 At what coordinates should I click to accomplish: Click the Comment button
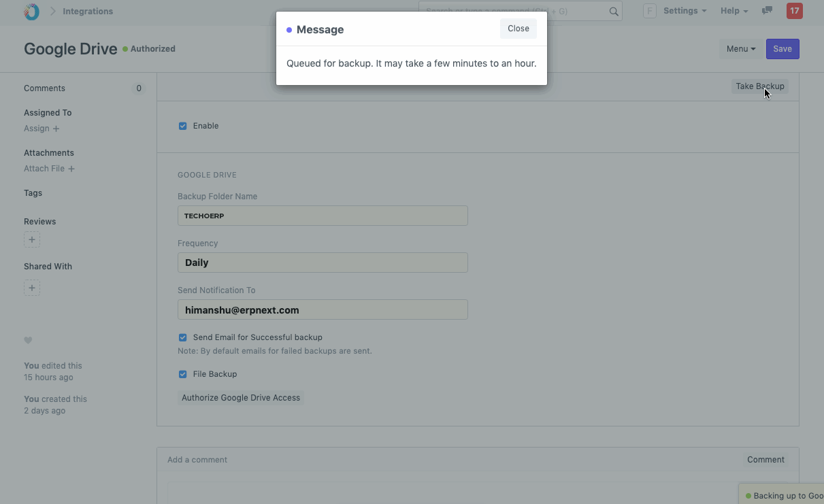tap(765, 460)
